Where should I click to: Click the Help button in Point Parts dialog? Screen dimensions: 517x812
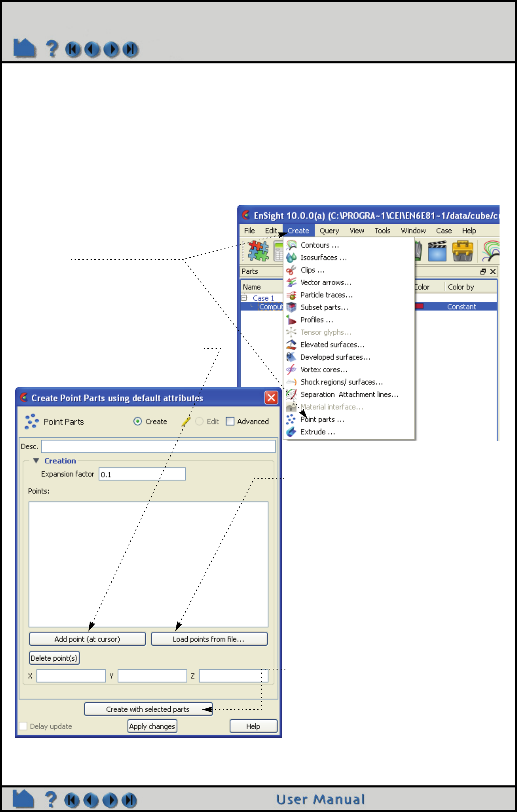pyautogui.click(x=253, y=726)
